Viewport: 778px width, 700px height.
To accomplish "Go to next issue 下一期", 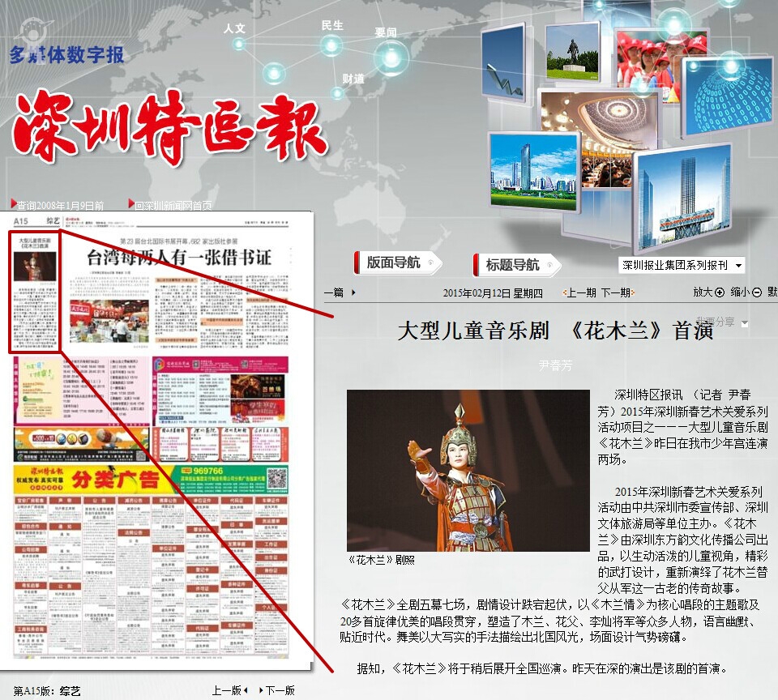I will tap(615, 292).
